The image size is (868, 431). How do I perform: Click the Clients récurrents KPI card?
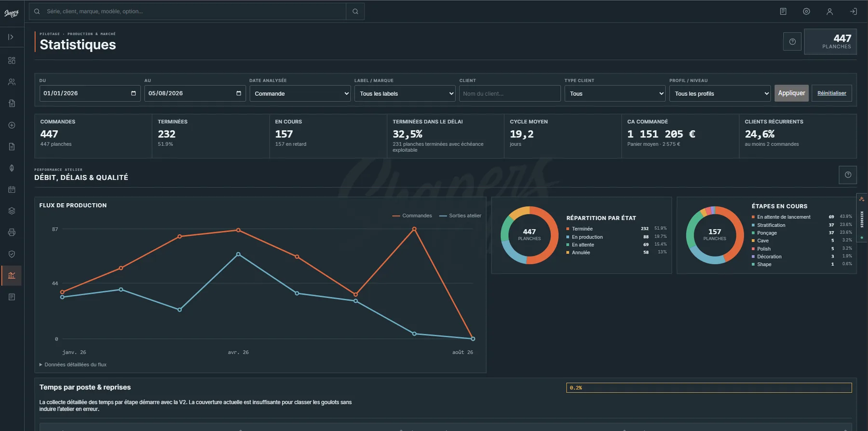pos(798,136)
